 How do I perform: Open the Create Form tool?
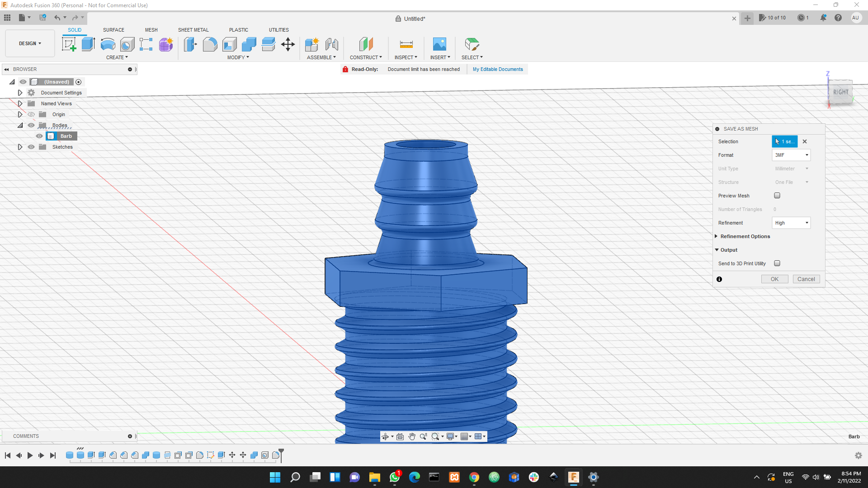pos(166,44)
